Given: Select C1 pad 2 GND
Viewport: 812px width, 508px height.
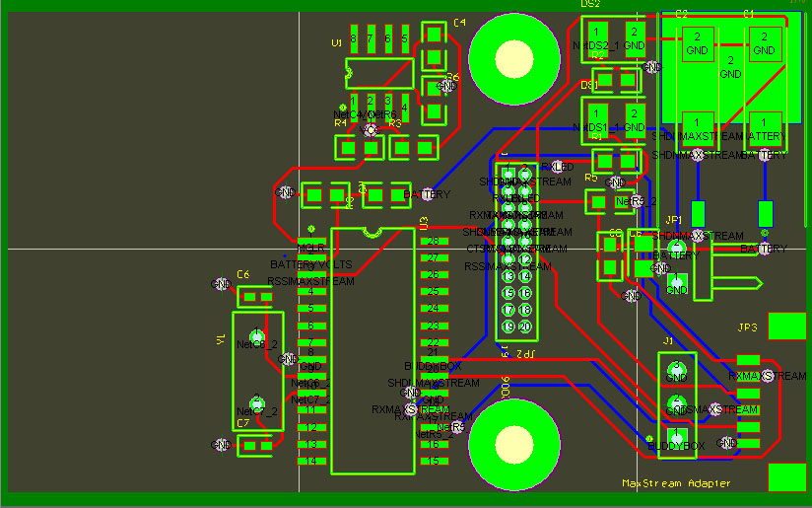Looking at the screenshot, I should [765, 44].
